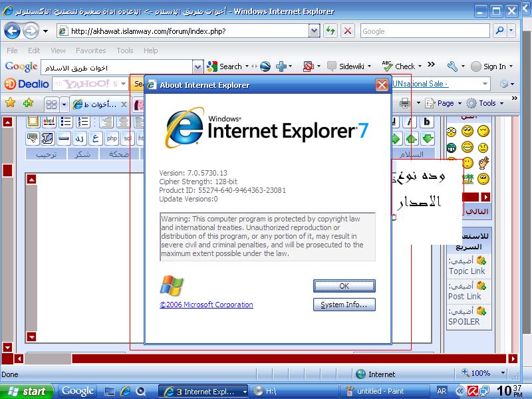This screenshot has height=399, width=532.
Task: Open the Edit menu
Action: point(34,51)
